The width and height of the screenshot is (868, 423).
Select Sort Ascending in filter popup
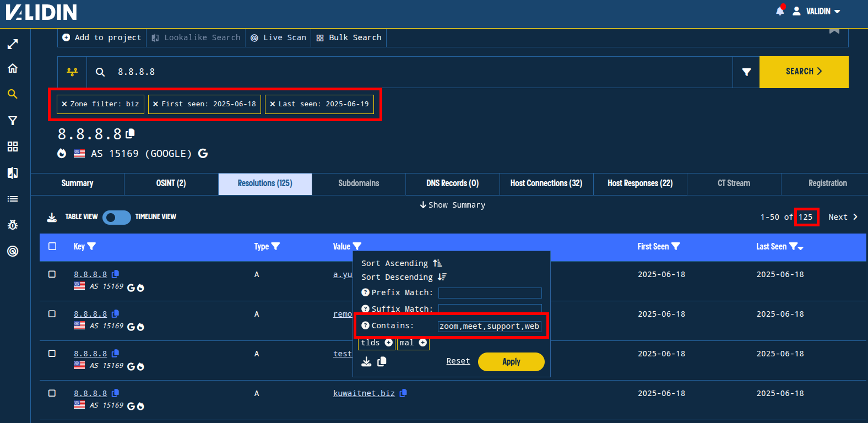(x=402, y=263)
